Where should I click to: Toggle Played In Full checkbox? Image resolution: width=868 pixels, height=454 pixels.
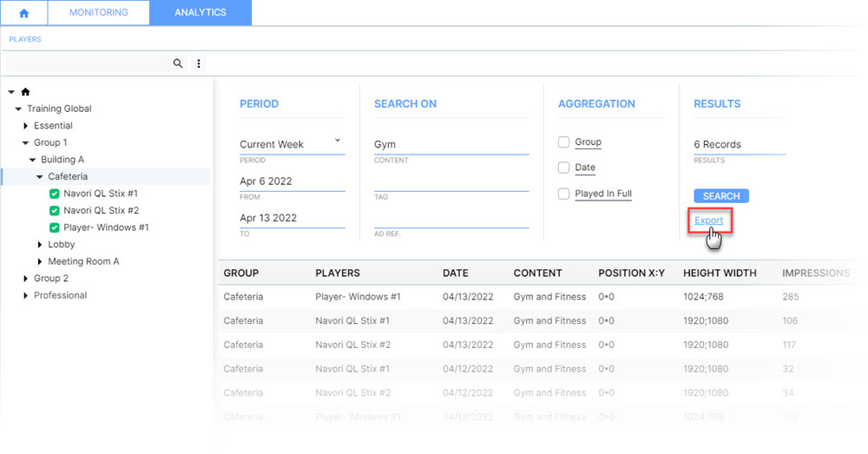pyautogui.click(x=564, y=194)
